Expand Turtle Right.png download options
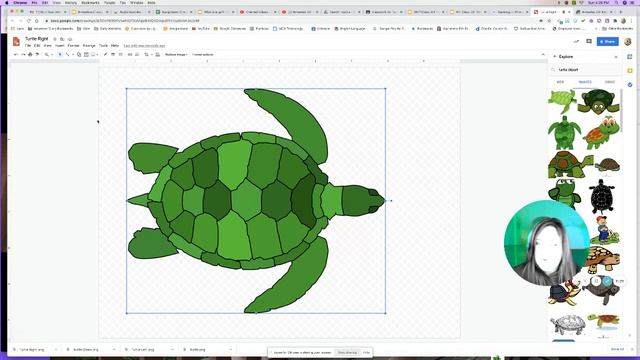Screen dimensions: 640x360 coord(56,349)
